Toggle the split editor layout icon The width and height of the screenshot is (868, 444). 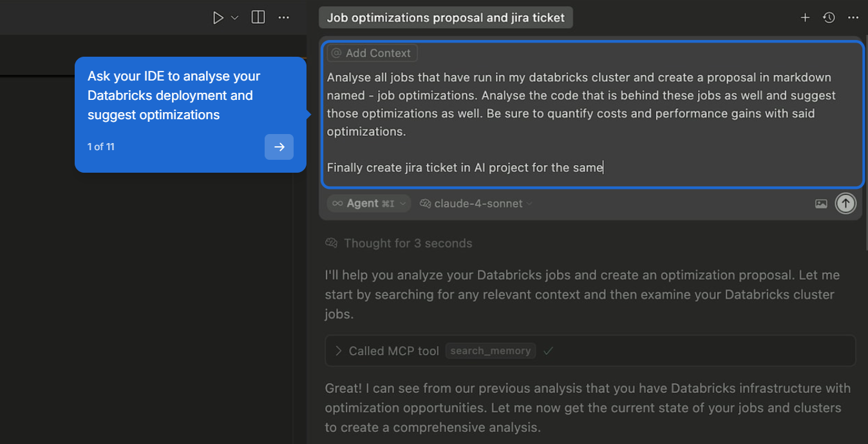pyautogui.click(x=258, y=17)
